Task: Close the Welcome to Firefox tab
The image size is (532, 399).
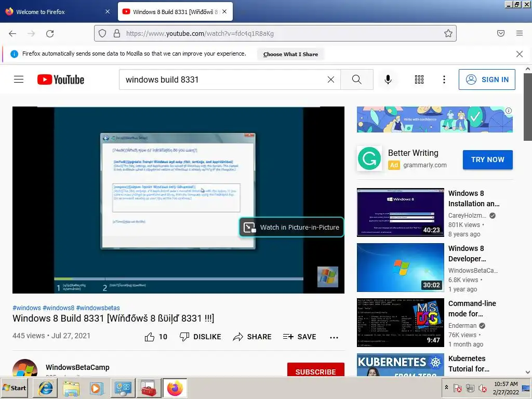Action: point(108,11)
